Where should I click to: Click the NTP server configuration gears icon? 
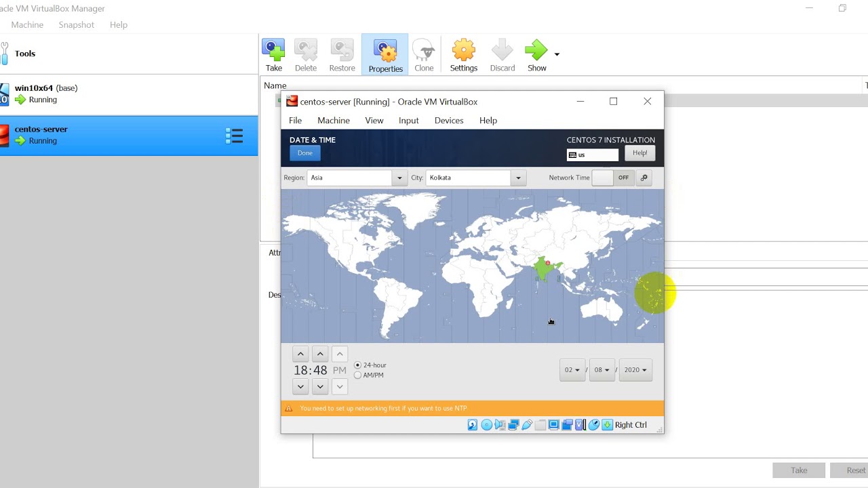tap(644, 178)
